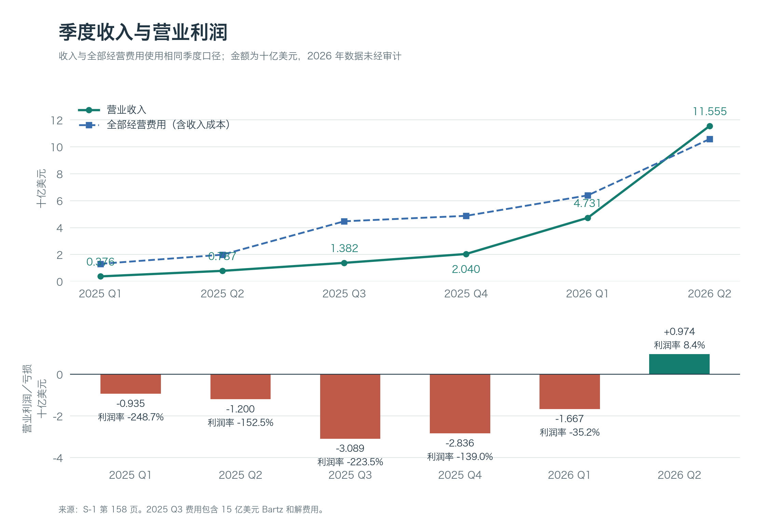Click the blue square expense marker at 2026 Q2

[710, 139]
